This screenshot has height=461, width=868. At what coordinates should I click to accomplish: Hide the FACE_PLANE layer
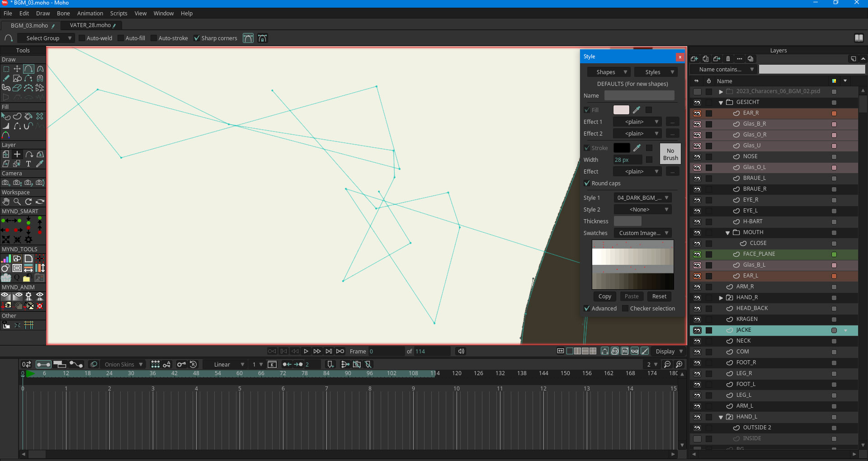point(697,254)
